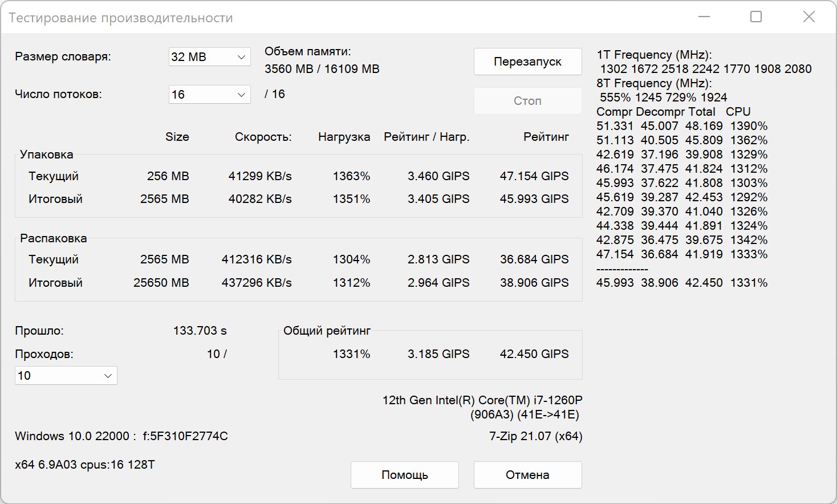Image resolution: width=837 pixels, height=504 pixels.
Task: Select log row ending with 1390%
Action: (682, 126)
